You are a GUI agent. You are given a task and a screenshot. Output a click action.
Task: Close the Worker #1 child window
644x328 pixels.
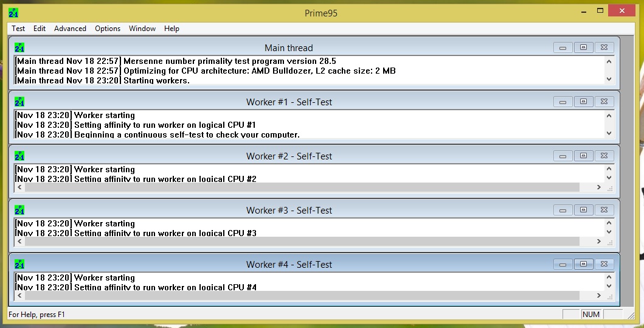(x=604, y=102)
